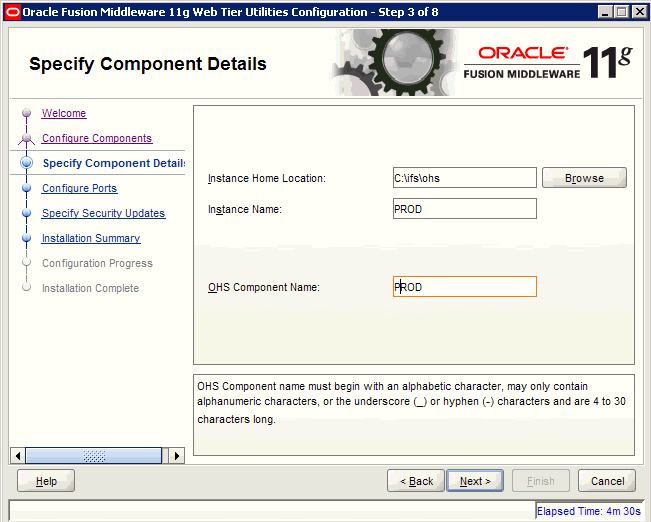This screenshot has width=651, height=522.
Task: Go back to previous step
Action: pos(416,481)
